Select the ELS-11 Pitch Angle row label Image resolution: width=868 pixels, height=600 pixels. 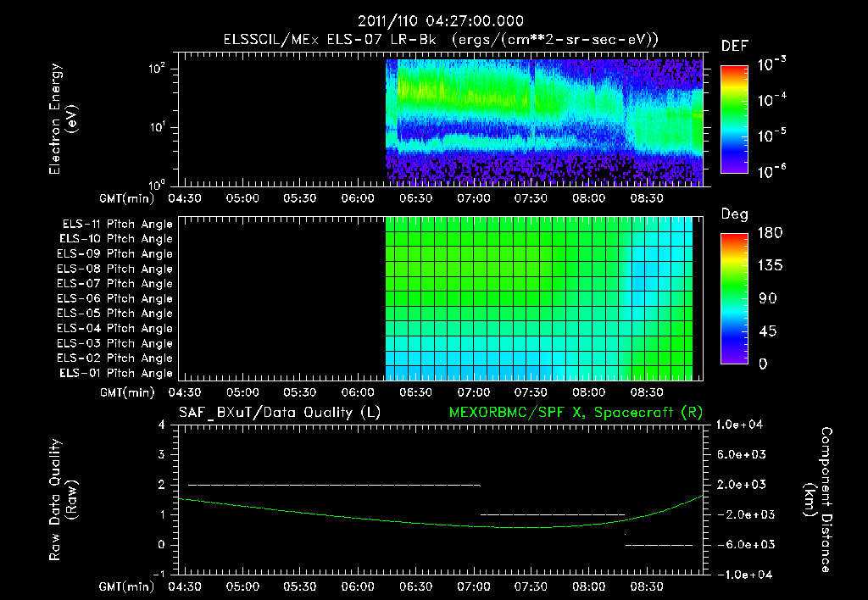pos(117,225)
